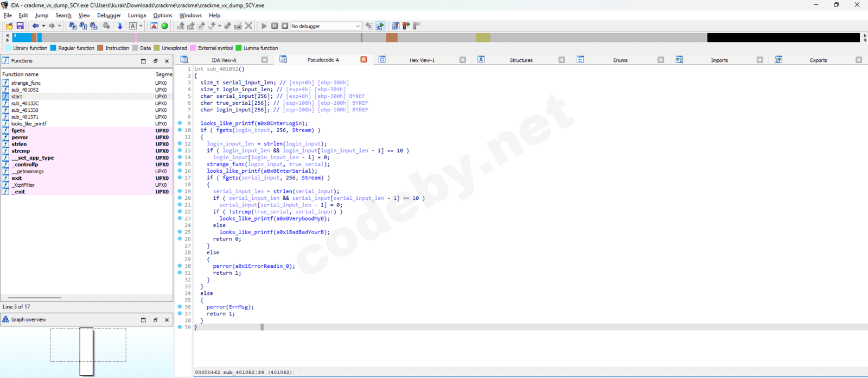Expand the dropdown next to 'A' icon

click(x=141, y=26)
